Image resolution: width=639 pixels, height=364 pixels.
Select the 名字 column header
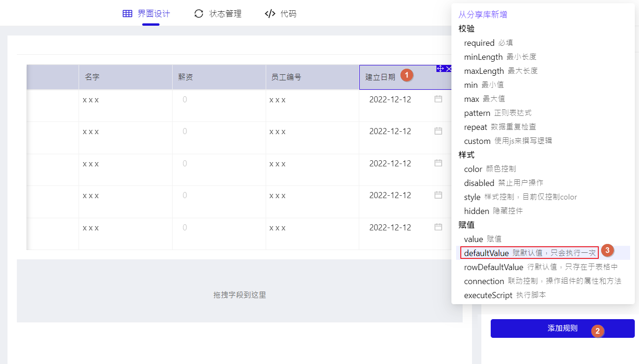[125, 77]
